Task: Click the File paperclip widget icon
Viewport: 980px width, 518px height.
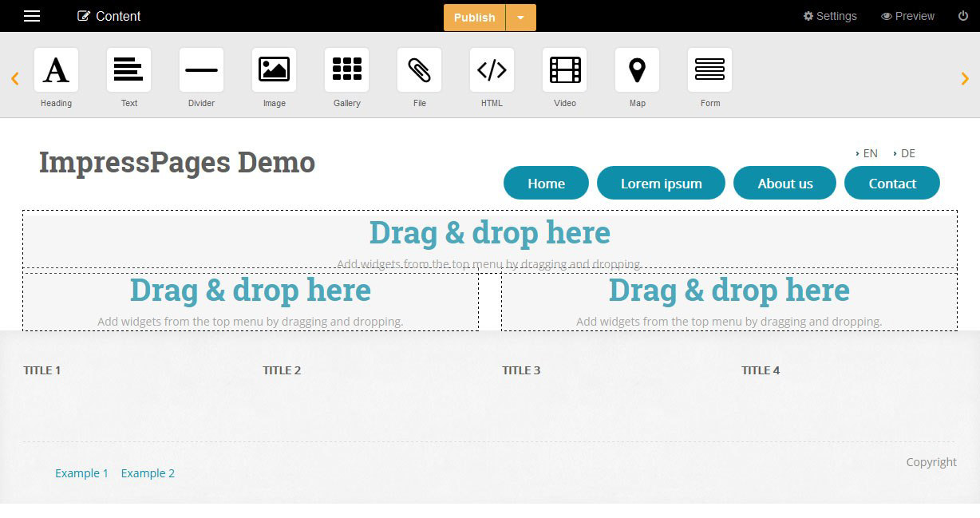Action: click(x=419, y=70)
